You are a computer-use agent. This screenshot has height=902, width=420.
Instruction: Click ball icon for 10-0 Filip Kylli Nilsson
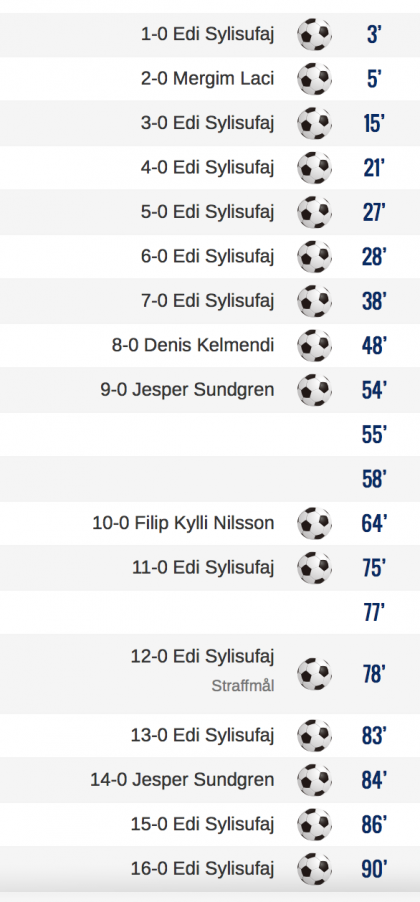click(314, 523)
